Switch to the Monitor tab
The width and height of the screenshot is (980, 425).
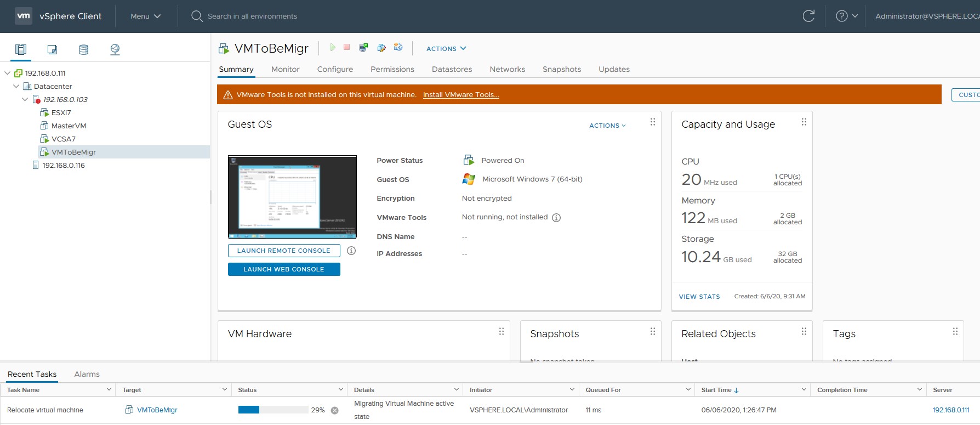(286, 69)
